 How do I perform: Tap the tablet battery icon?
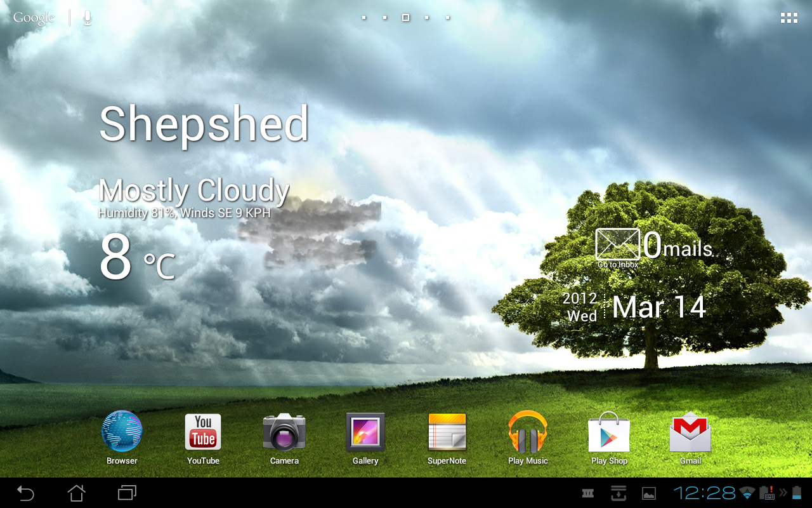(797, 493)
